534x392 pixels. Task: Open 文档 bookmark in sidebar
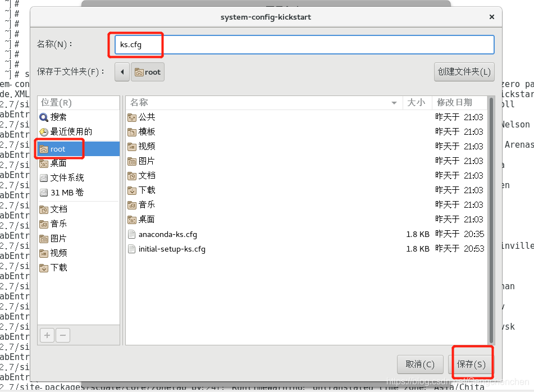pyautogui.click(x=79, y=209)
